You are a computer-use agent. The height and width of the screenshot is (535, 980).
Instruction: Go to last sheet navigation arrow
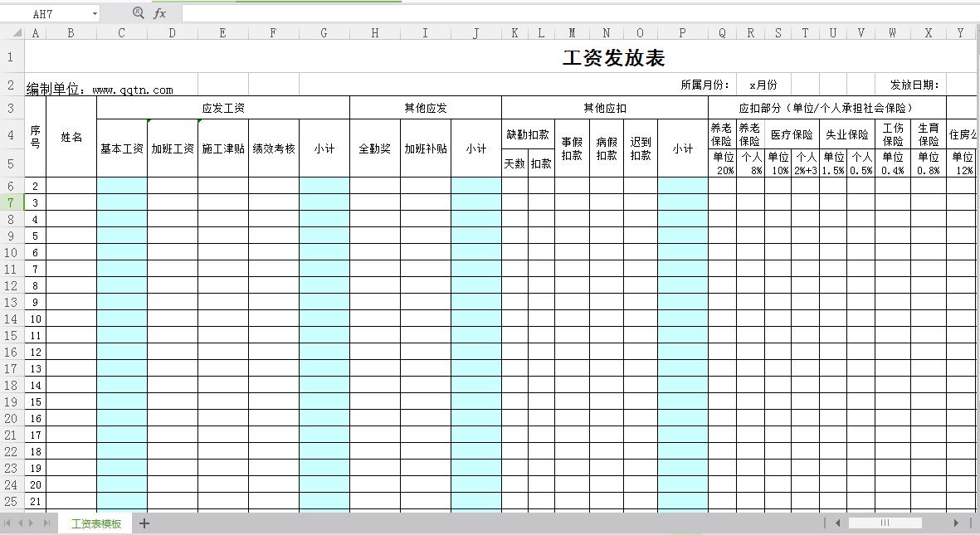pyautogui.click(x=46, y=523)
